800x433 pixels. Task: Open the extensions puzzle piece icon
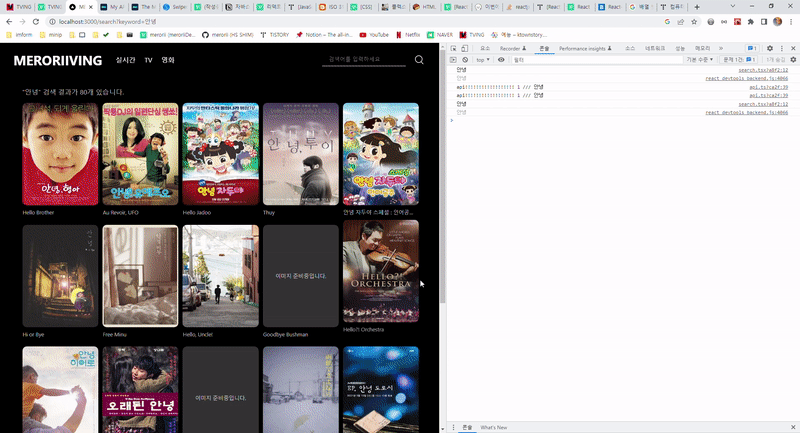(751, 22)
